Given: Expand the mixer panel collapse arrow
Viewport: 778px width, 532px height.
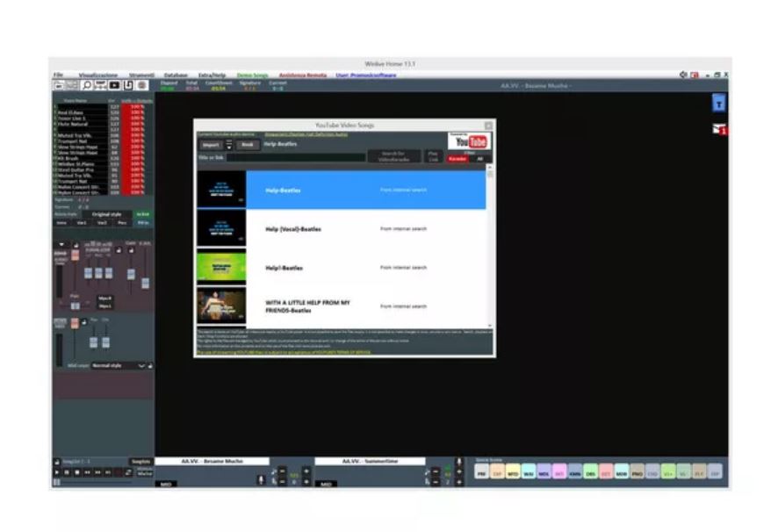Looking at the screenshot, I should [61, 244].
